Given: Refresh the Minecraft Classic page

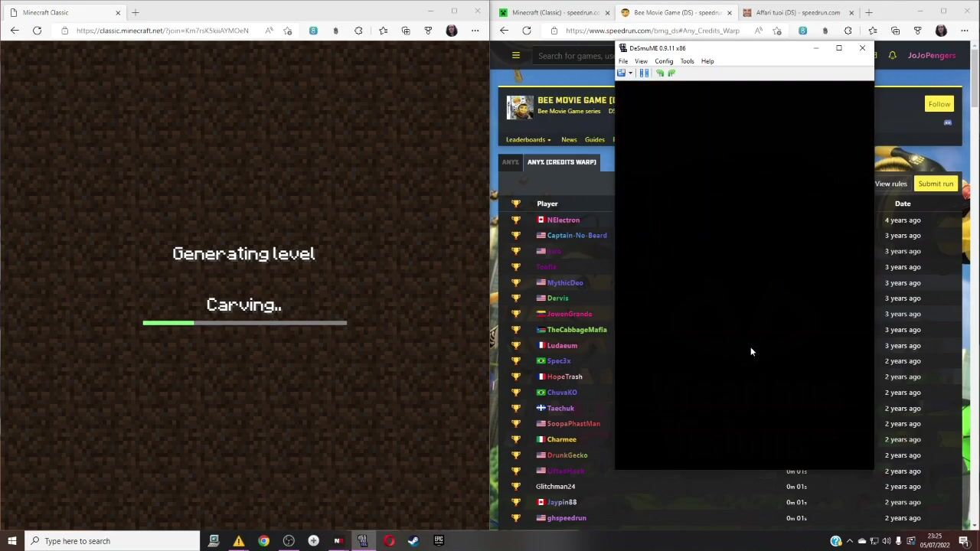Looking at the screenshot, I should [x=37, y=31].
